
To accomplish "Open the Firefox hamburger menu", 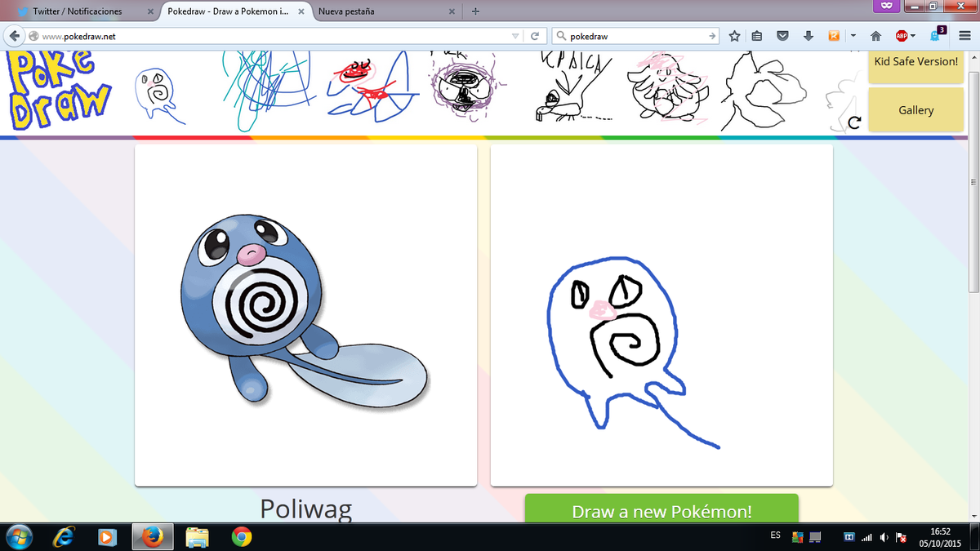I will click(x=963, y=36).
